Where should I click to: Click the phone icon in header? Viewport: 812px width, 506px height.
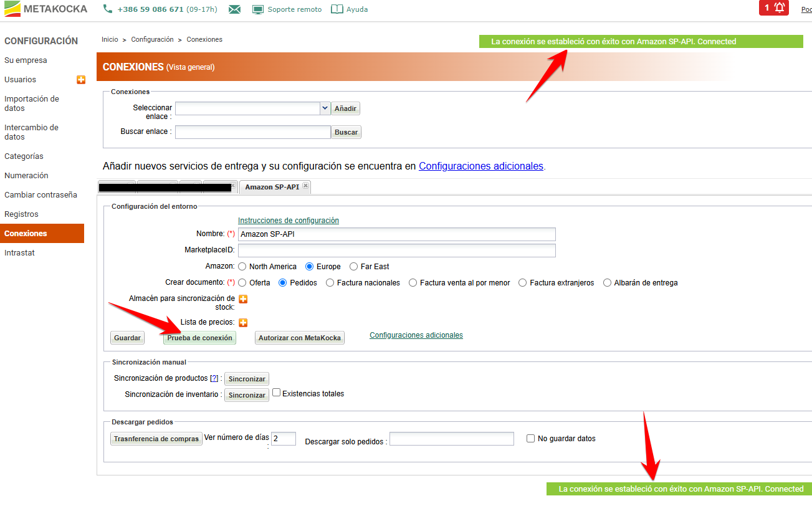pos(108,9)
